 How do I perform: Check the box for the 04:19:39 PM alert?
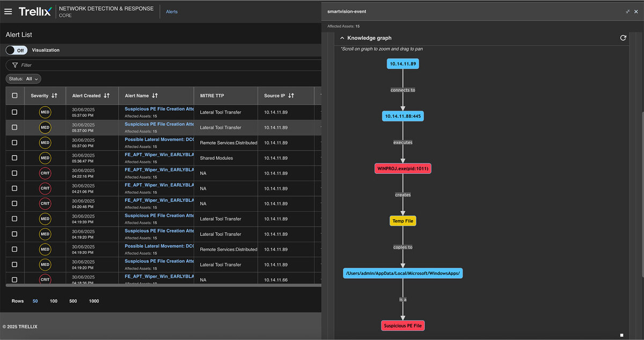pyautogui.click(x=14, y=219)
